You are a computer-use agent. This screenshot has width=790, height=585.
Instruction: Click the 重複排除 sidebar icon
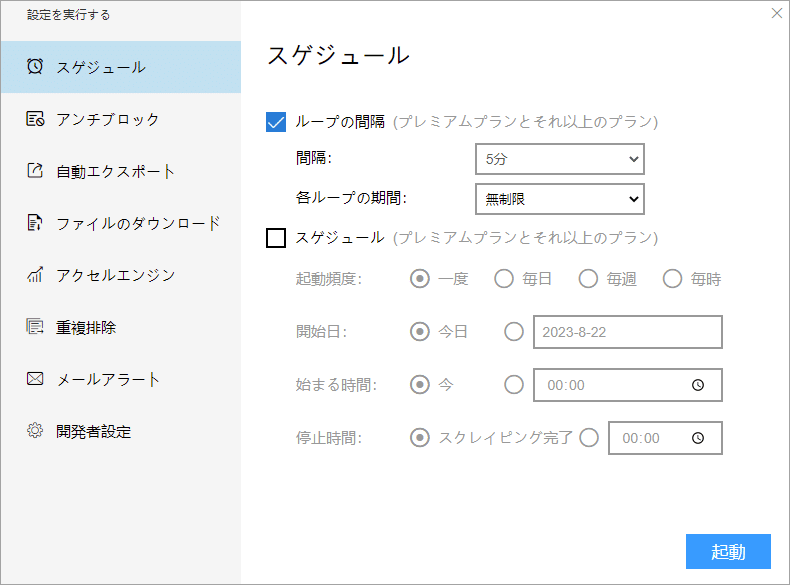[x=35, y=327]
